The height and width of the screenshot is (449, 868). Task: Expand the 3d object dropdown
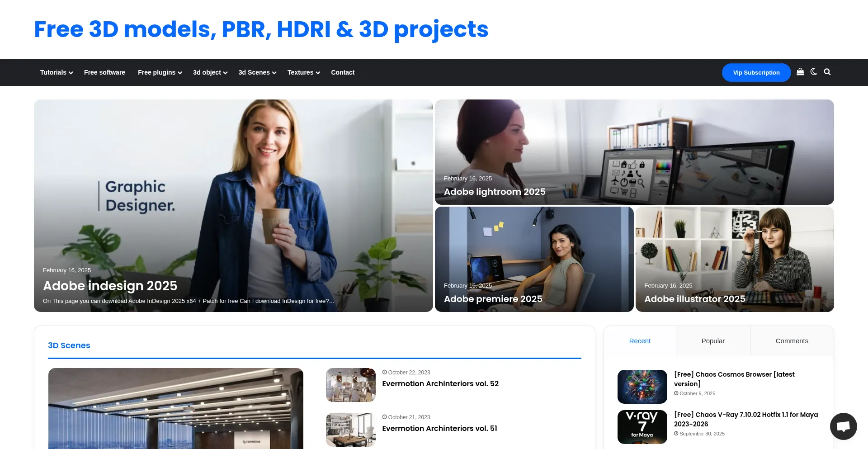point(210,72)
